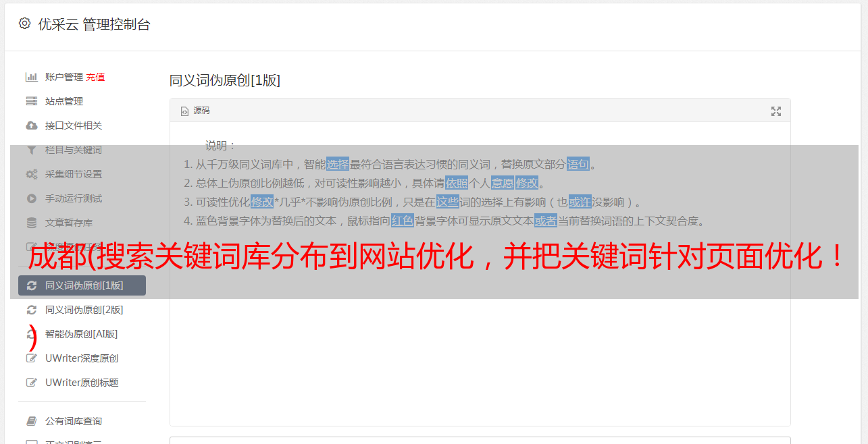Screen dimensions: 868x444
Task: Click the 采集细节设置 gears icon
Action: pos(31,174)
